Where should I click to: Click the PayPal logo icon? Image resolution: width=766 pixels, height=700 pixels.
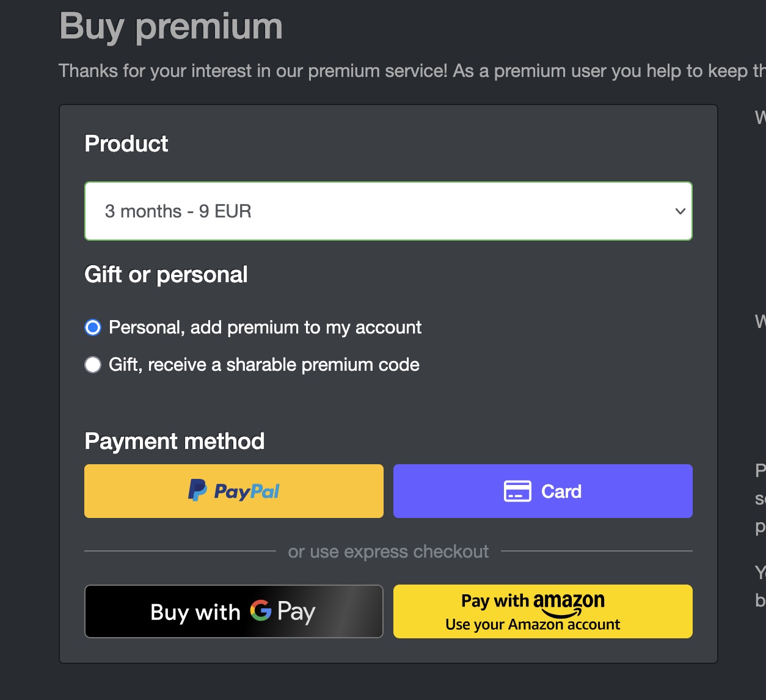197,490
